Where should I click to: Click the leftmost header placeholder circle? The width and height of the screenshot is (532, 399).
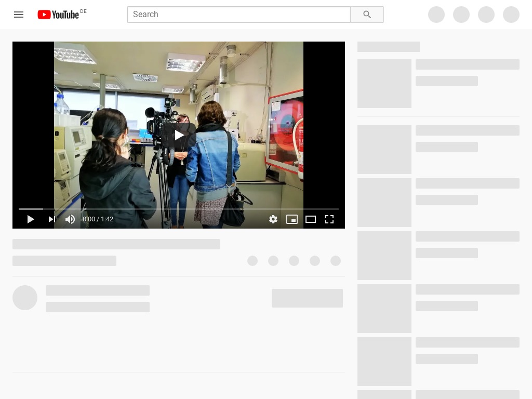pos(436,15)
